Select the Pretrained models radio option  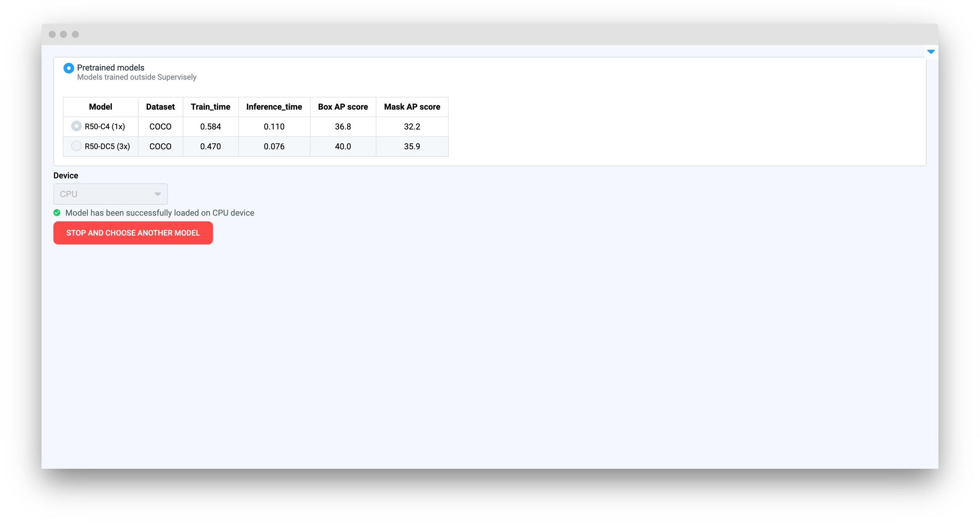click(x=68, y=68)
